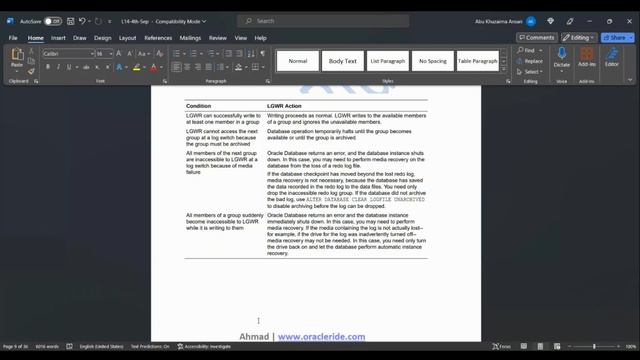
Task: Apply the Normal style
Action: tap(298, 61)
